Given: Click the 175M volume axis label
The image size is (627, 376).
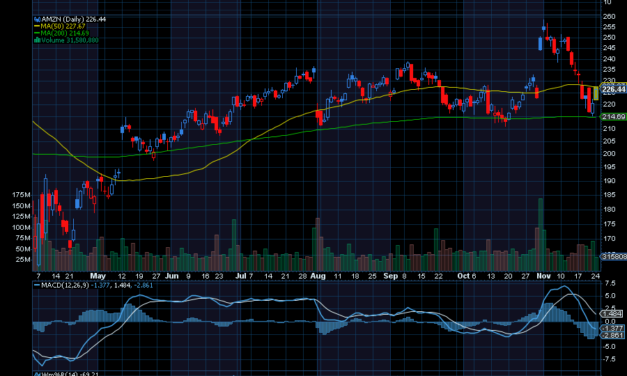Looking at the screenshot, I should click(21, 195).
